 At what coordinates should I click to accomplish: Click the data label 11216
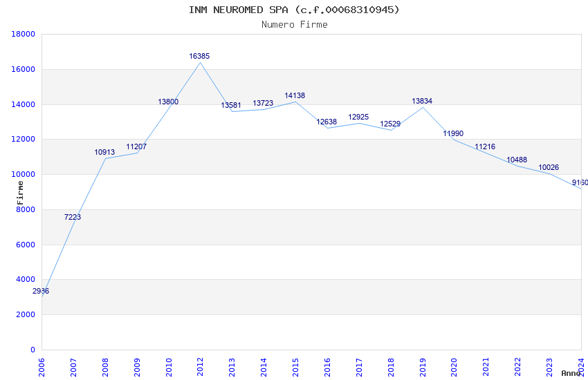[x=485, y=146]
